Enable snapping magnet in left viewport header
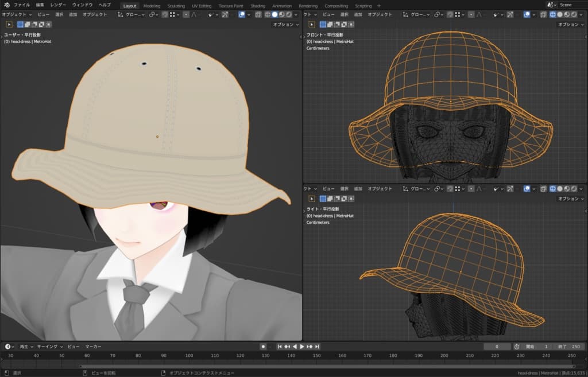 [x=165, y=14]
